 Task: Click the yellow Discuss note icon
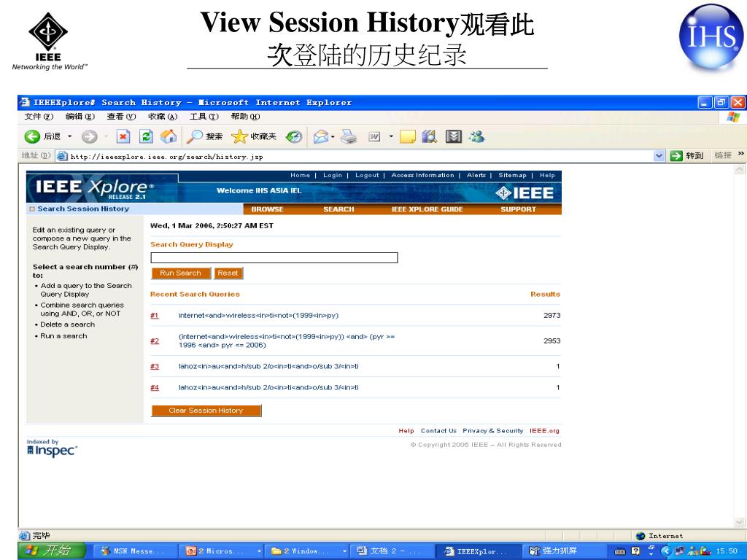click(407, 137)
